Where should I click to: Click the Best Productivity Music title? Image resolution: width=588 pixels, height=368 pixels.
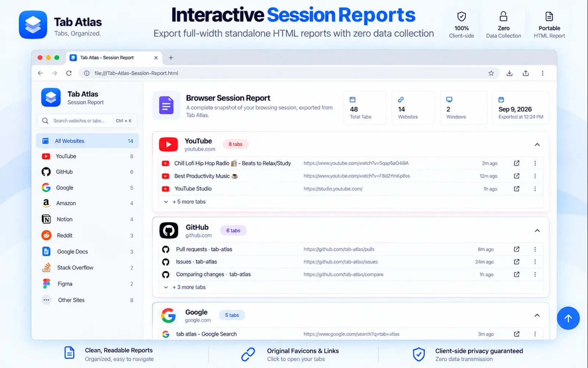[x=206, y=176]
